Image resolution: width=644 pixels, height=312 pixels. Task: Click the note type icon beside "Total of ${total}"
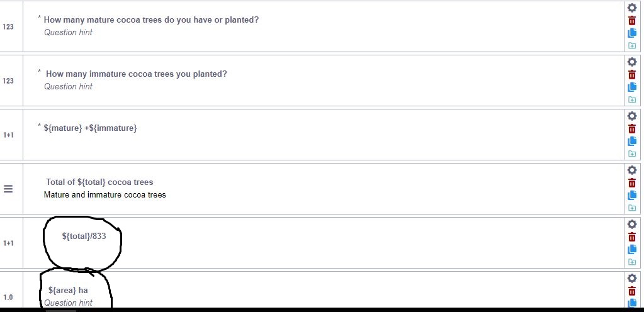9,189
